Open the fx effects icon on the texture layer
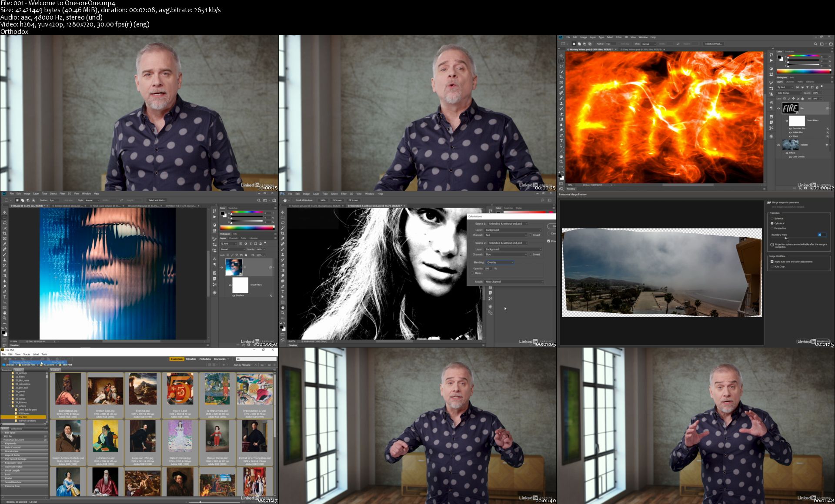The image size is (835, 504). pyautogui.click(x=827, y=145)
